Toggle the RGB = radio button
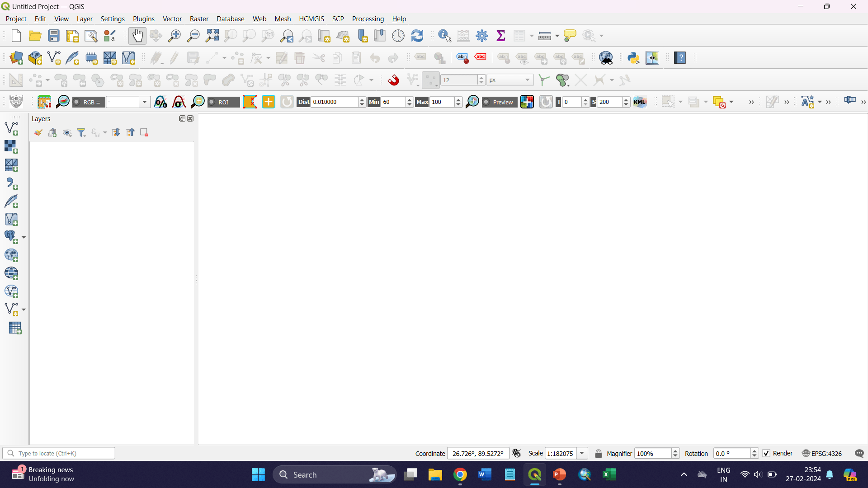 pos(89,102)
